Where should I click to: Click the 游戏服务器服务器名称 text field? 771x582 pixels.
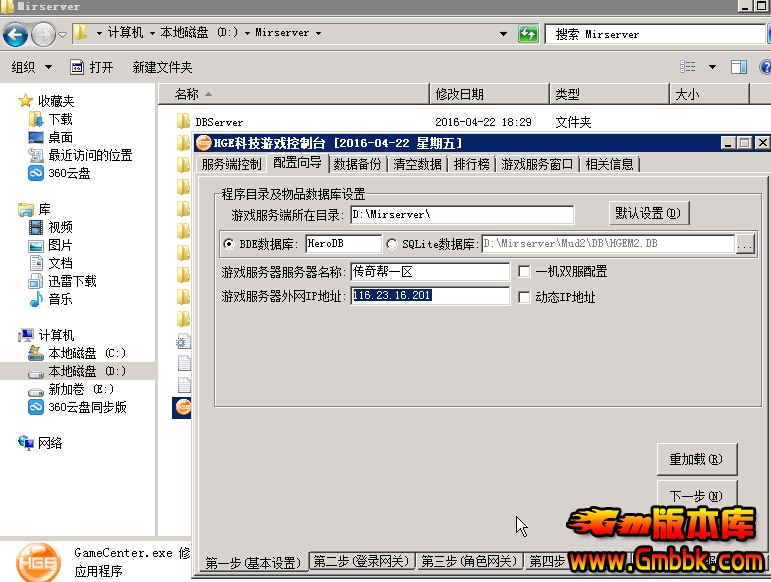430,272
